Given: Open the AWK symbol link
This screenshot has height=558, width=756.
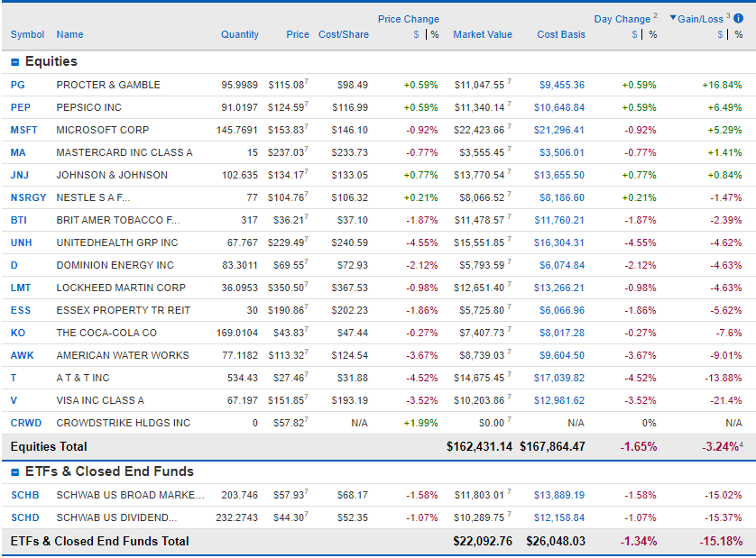Looking at the screenshot, I should 23,355.
